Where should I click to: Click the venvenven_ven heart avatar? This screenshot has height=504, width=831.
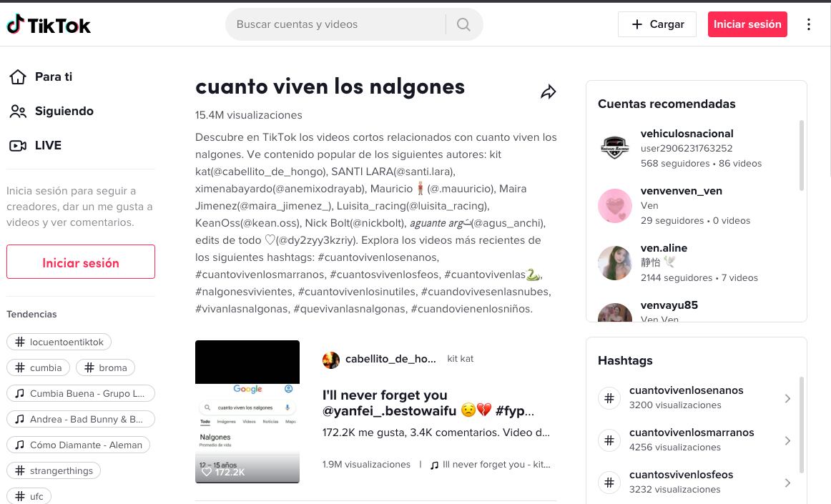coord(614,206)
